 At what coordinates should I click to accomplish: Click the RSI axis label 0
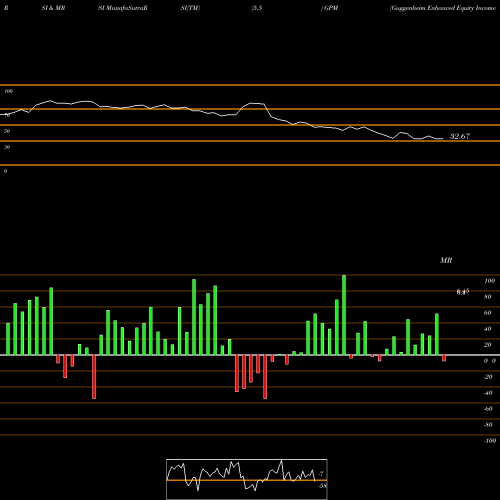[x=5, y=171]
